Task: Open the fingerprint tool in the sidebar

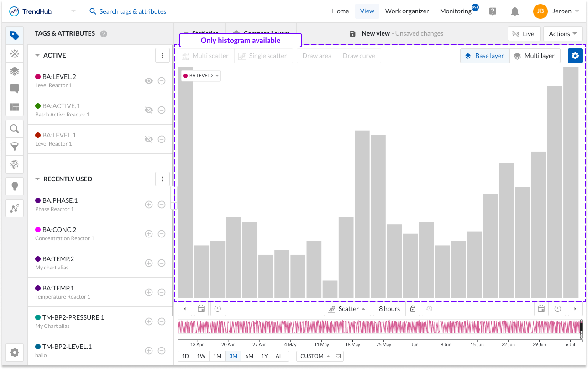Action: coord(15,164)
